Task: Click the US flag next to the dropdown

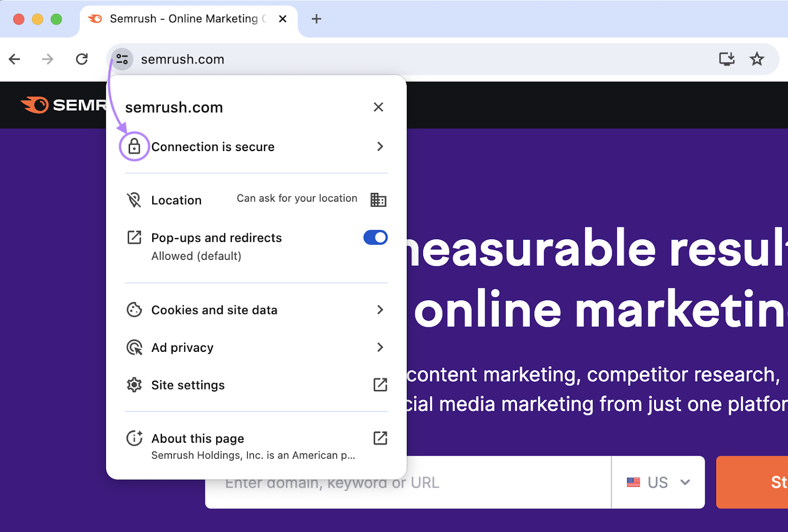Action: point(633,483)
